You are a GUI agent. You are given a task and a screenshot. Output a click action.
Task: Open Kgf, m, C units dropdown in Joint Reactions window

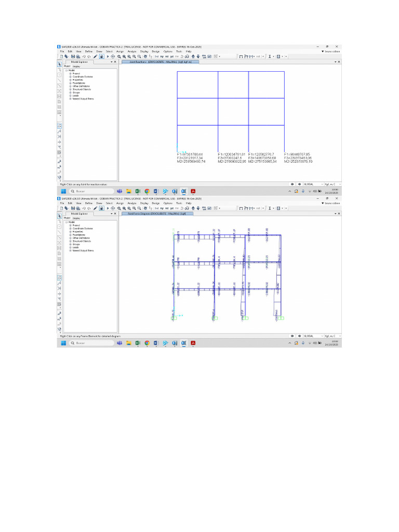332,184
